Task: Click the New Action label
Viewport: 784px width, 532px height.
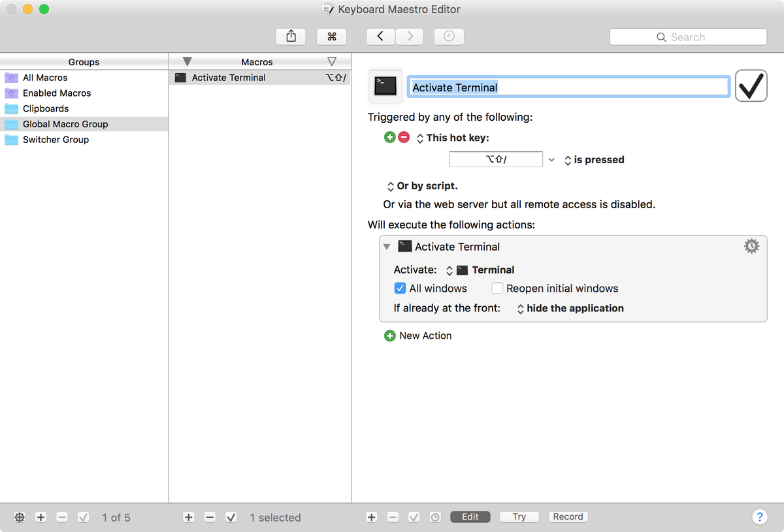Action: click(425, 336)
